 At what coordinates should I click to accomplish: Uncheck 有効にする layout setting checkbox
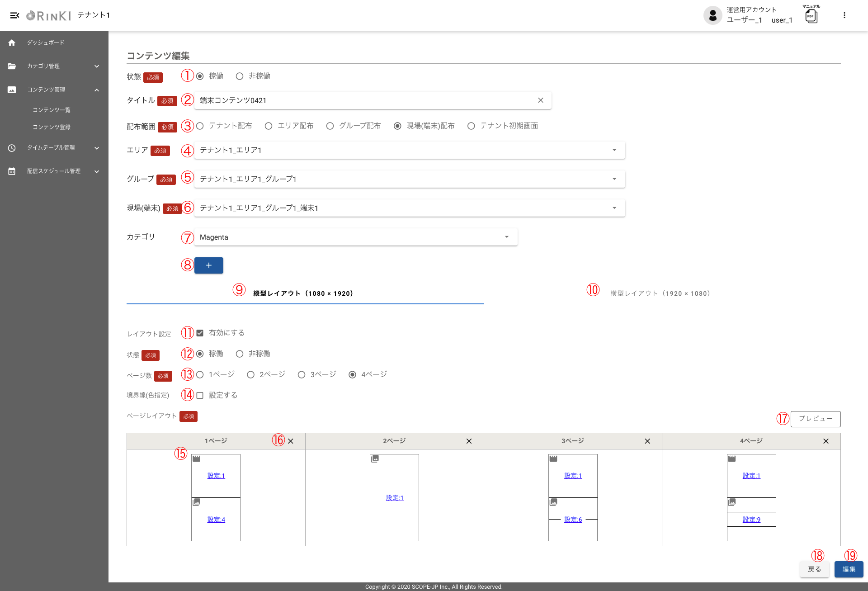tap(200, 333)
